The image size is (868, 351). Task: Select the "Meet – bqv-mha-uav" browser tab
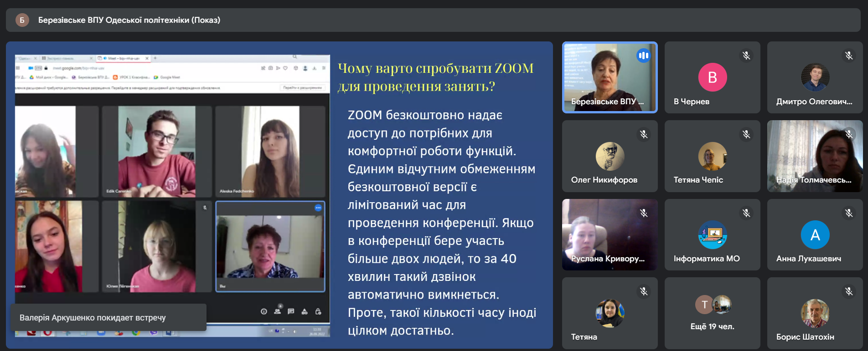123,58
